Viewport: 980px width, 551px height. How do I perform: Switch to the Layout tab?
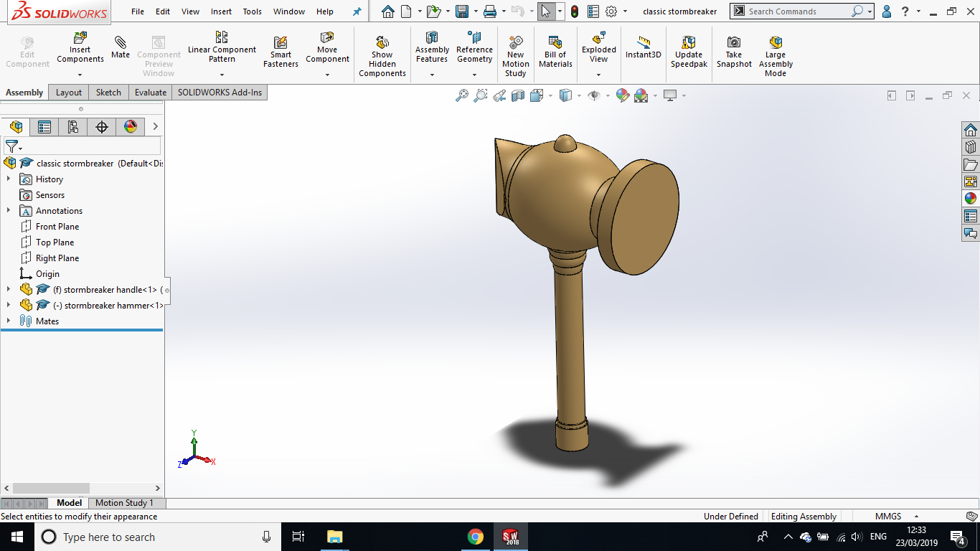pos(69,93)
